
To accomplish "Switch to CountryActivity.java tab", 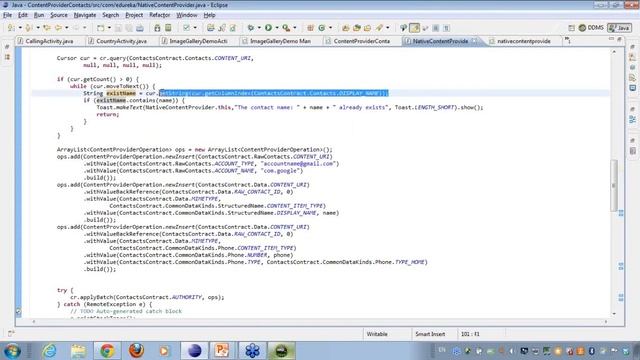I will [x=121, y=41].
